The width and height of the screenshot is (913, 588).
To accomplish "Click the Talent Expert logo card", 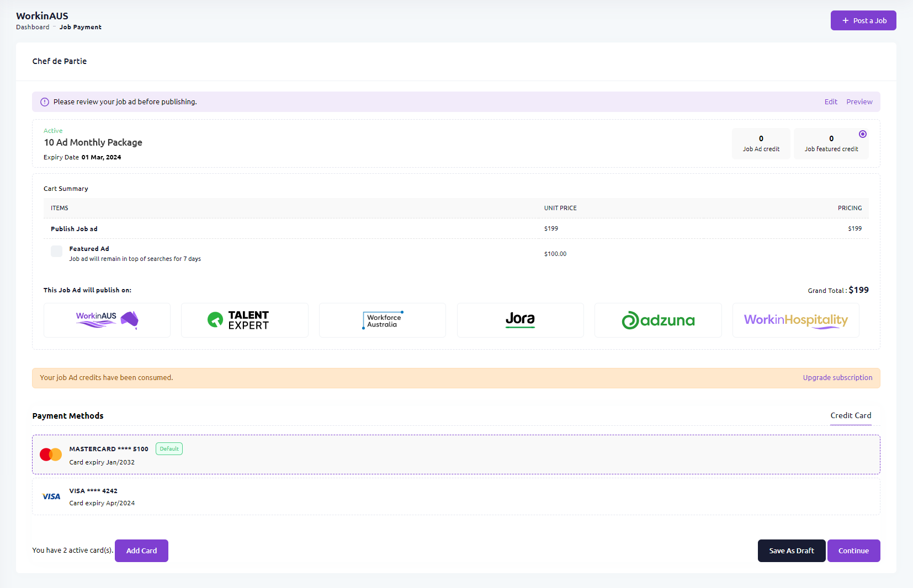I will pyautogui.click(x=245, y=320).
